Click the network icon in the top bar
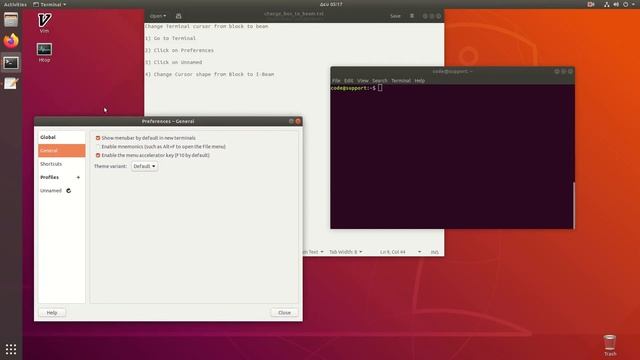 point(607,4)
